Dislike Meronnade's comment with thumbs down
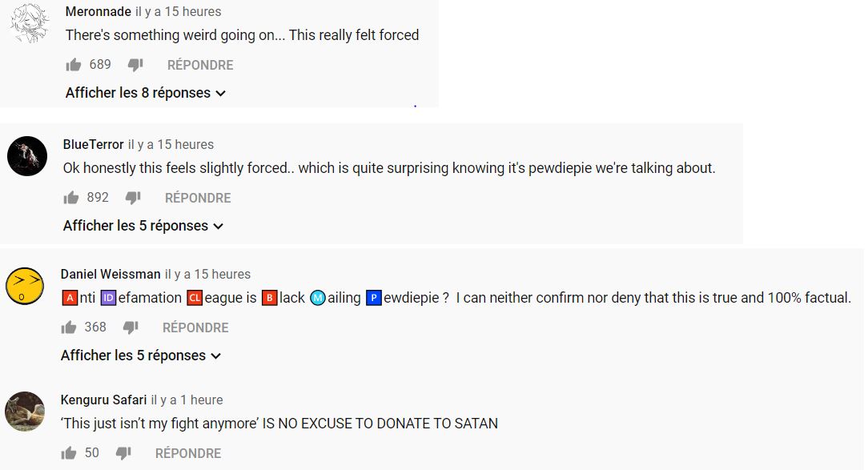868x470 pixels. [x=135, y=66]
